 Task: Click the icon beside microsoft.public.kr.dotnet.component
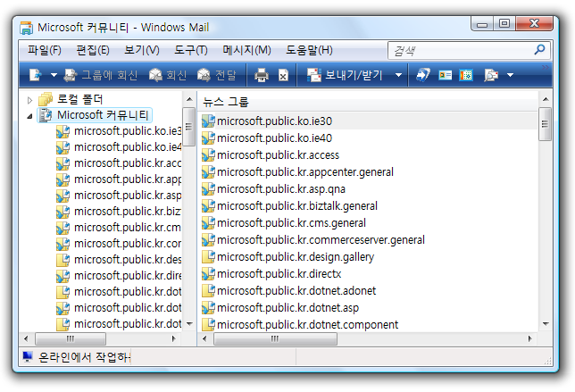coord(209,324)
